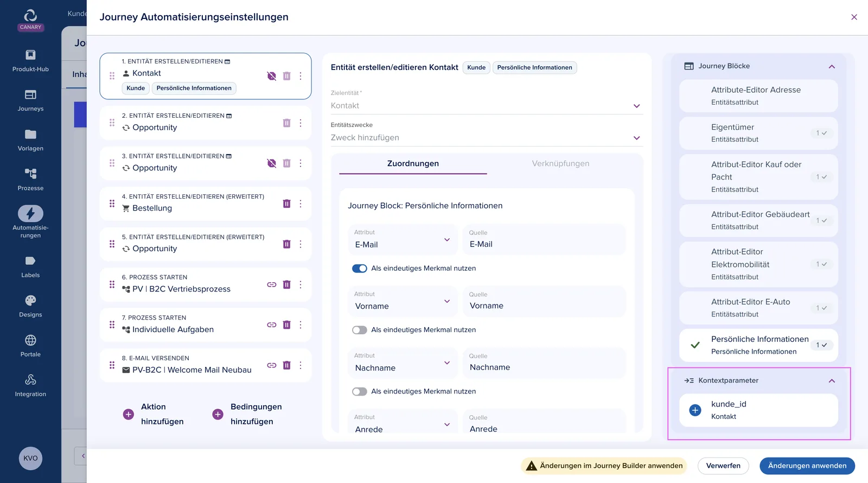Expand Persönliche Informationen block version dropdown

pos(821,345)
